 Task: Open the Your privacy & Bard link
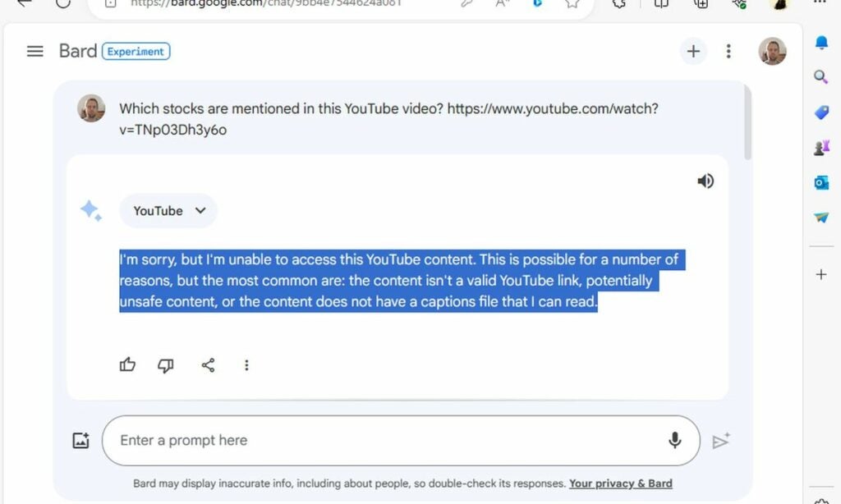tap(620, 483)
